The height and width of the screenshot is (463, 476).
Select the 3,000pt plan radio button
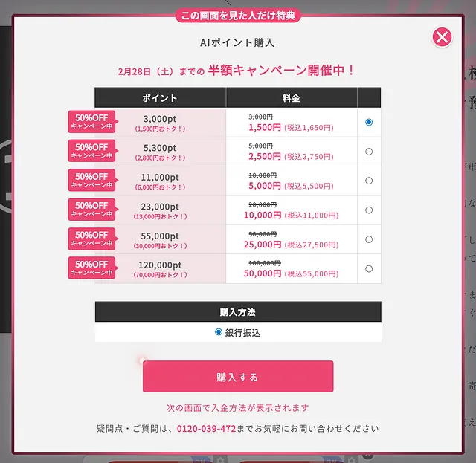369,122
